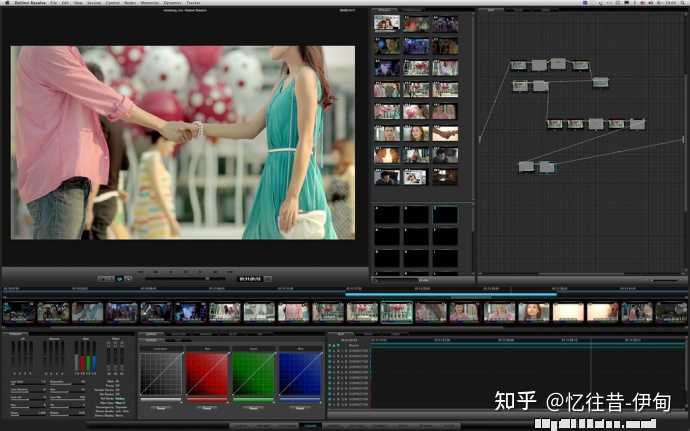Click the main viewer image of couple holding hands

click(183, 143)
